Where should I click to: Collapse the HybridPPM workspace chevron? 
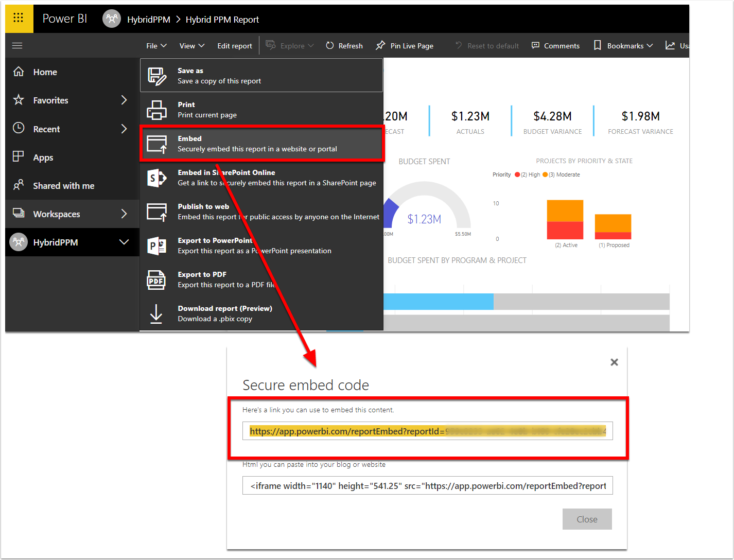124,242
